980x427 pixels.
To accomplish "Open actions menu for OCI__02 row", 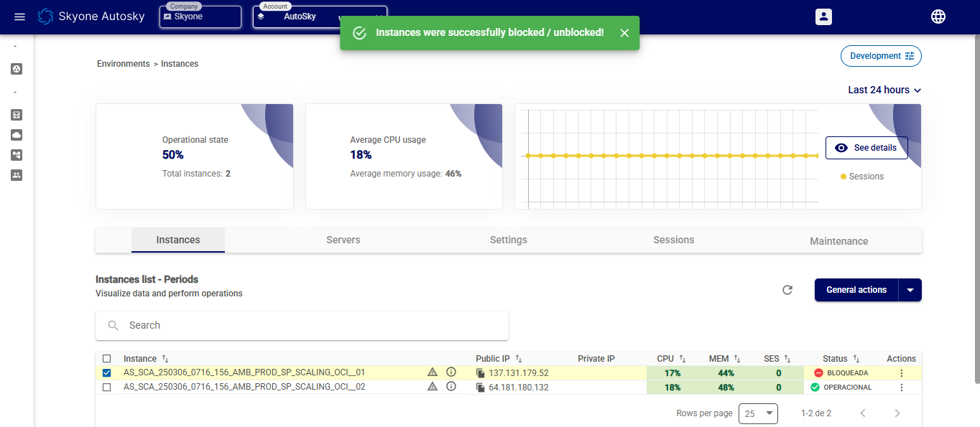I will pos(901,388).
